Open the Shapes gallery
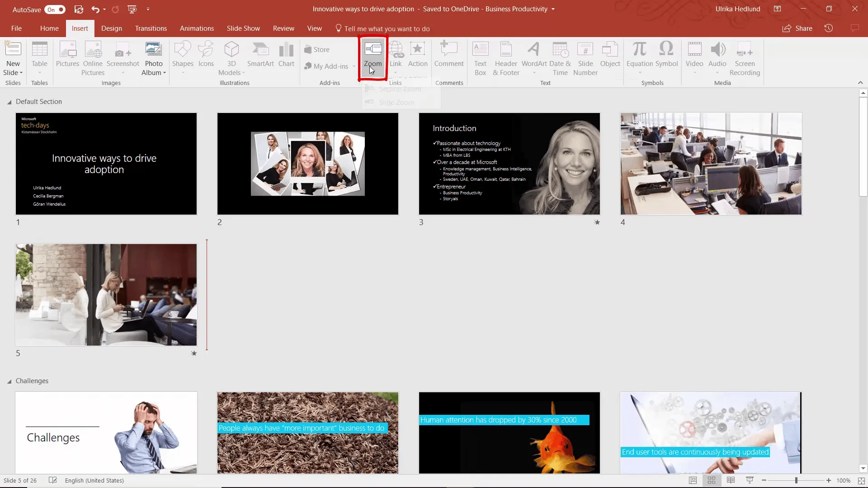 183,58
